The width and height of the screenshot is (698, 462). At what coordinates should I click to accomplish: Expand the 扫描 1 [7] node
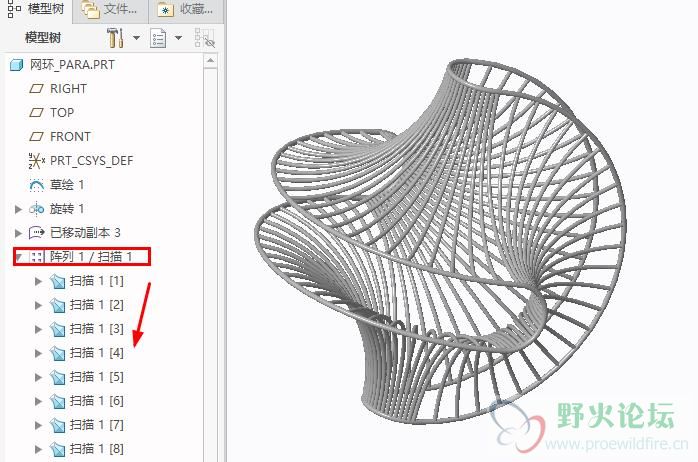(38, 426)
